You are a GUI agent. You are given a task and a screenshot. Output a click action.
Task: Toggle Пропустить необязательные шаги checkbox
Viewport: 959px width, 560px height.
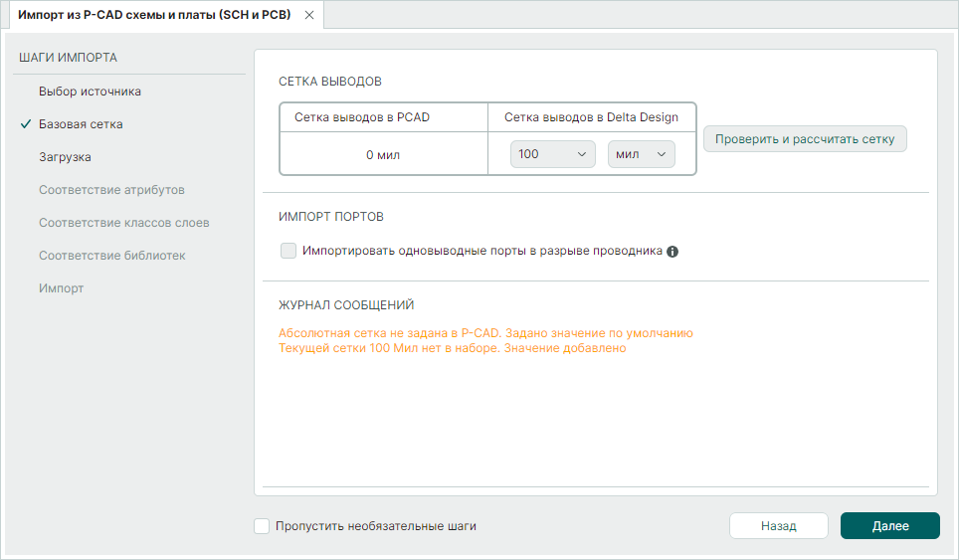[x=262, y=525]
